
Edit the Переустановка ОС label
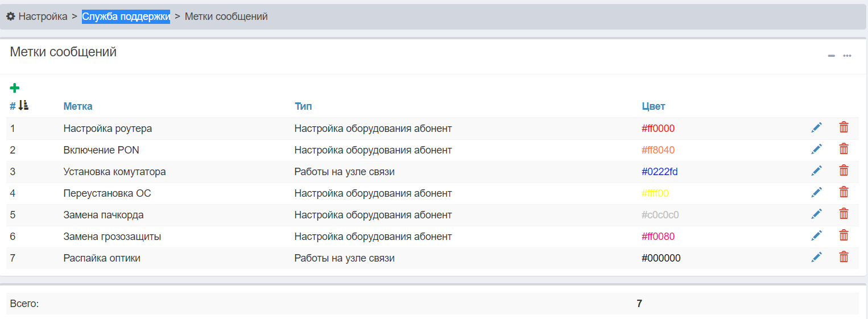coord(816,193)
